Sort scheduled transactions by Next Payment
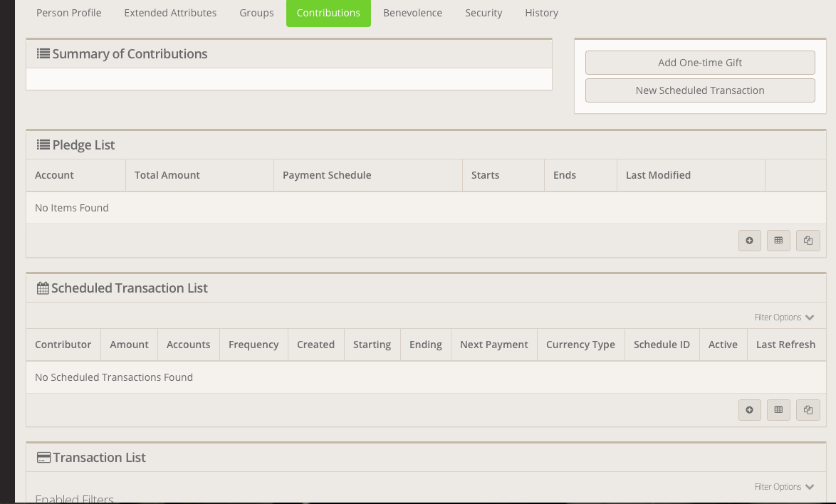 tap(493, 345)
